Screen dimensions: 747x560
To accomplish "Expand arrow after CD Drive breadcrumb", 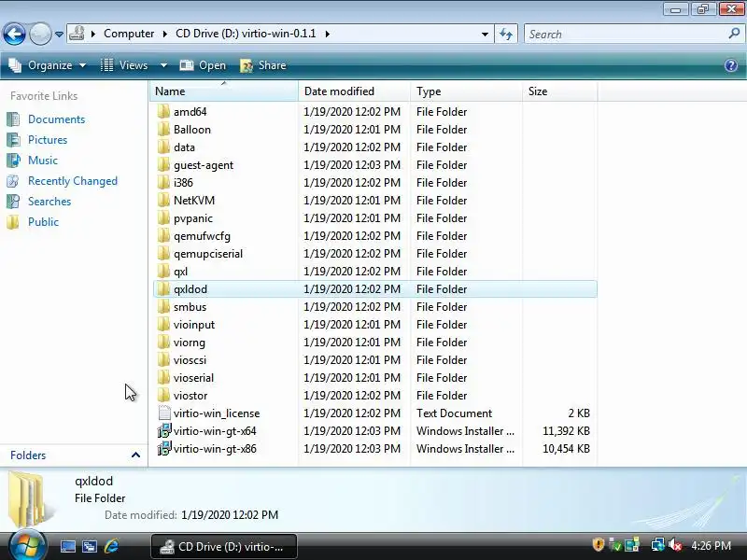I will click(x=328, y=34).
